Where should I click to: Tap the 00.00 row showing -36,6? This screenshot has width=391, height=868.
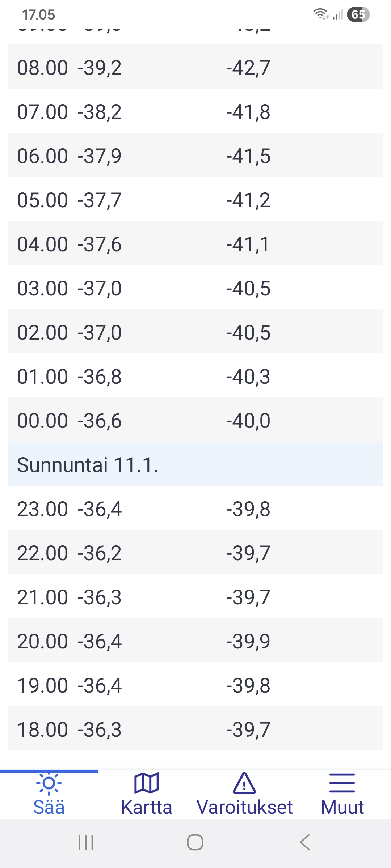195,420
